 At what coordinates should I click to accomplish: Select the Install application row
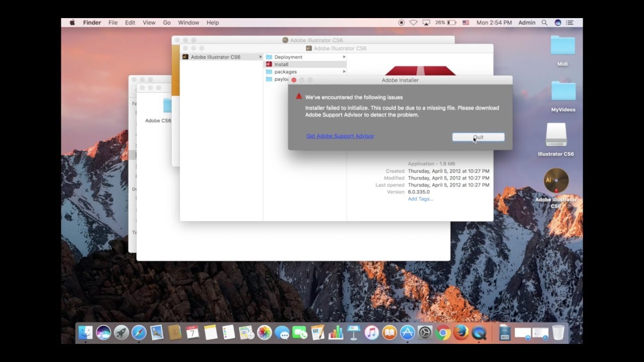point(305,64)
